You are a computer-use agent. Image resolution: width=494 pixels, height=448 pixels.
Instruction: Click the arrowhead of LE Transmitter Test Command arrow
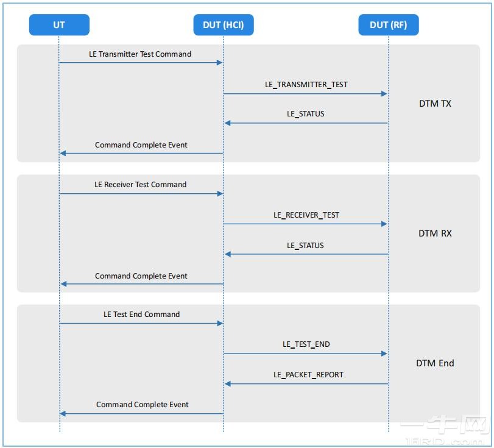pos(219,63)
